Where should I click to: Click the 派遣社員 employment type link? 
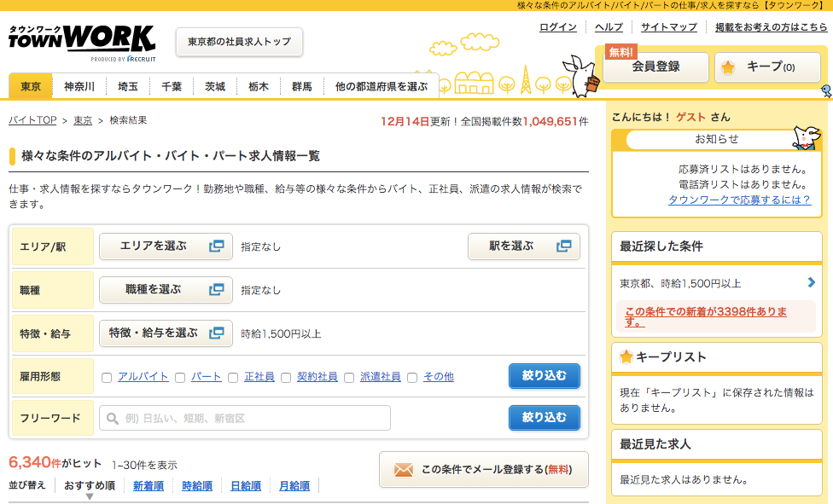(x=381, y=377)
